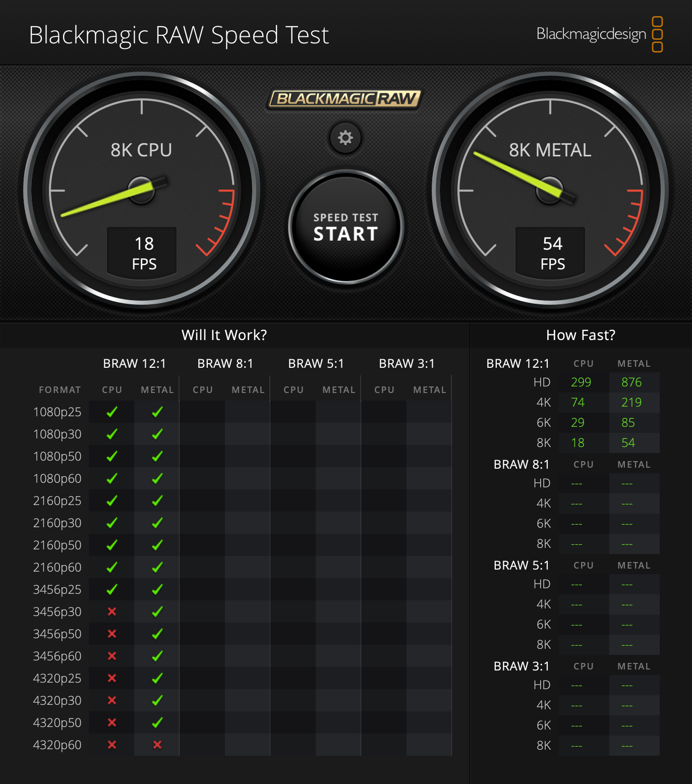Click the Blackmagic RAW logo badge

345,98
